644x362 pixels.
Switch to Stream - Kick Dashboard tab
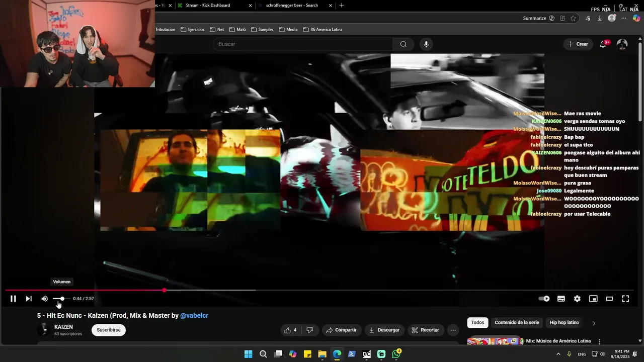[x=208, y=6]
